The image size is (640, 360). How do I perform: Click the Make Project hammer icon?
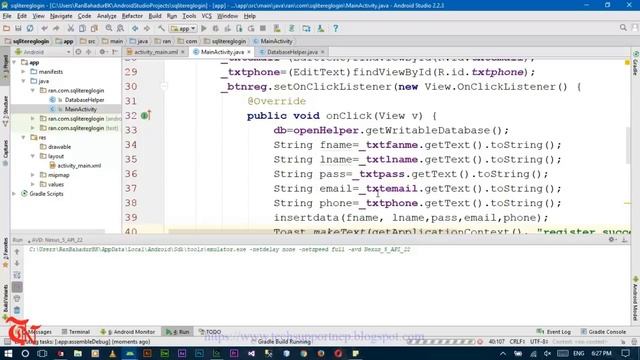click(x=161, y=28)
